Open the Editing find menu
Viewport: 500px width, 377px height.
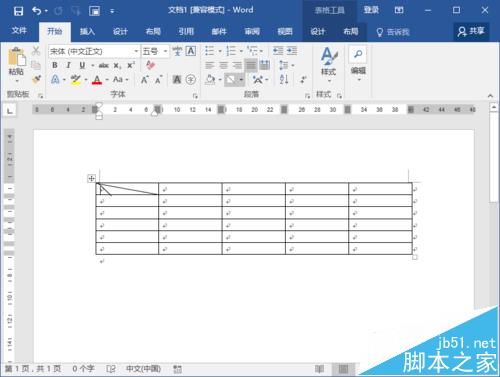pos(358,64)
